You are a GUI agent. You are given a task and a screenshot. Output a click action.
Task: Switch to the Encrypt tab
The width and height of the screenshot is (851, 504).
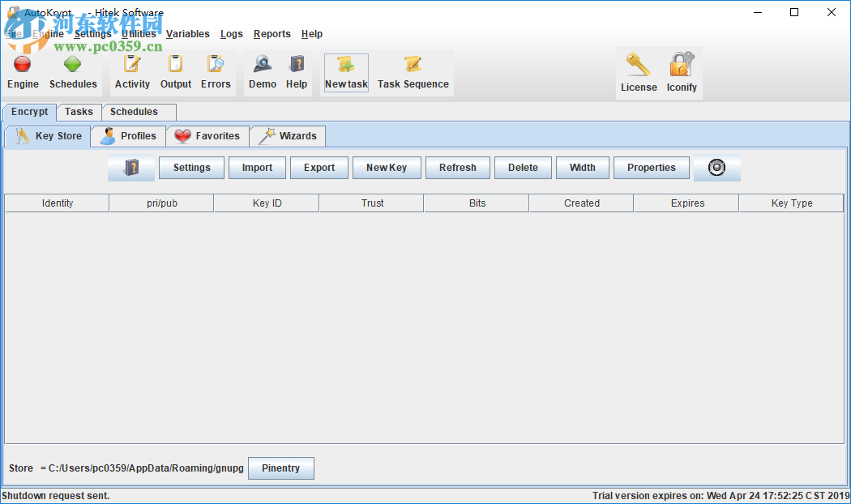coord(30,112)
